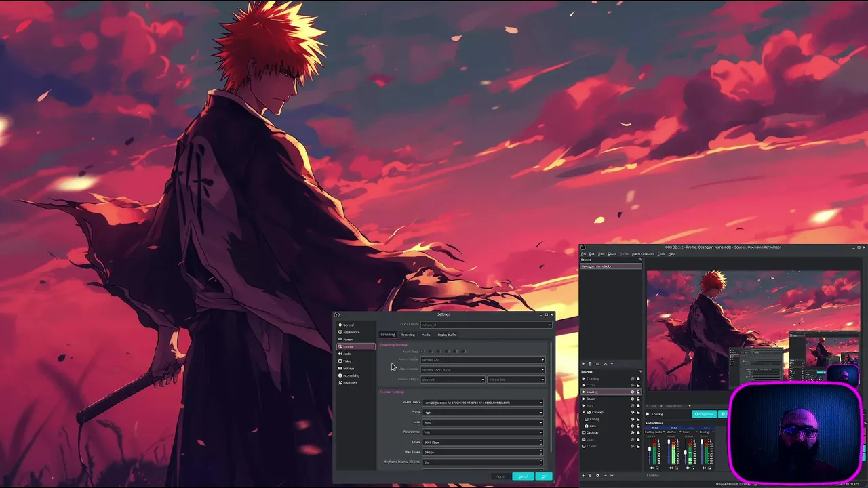This screenshot has width=868, height=488.
Task: Open Help menu in OBS window
Action: (671, 253)
